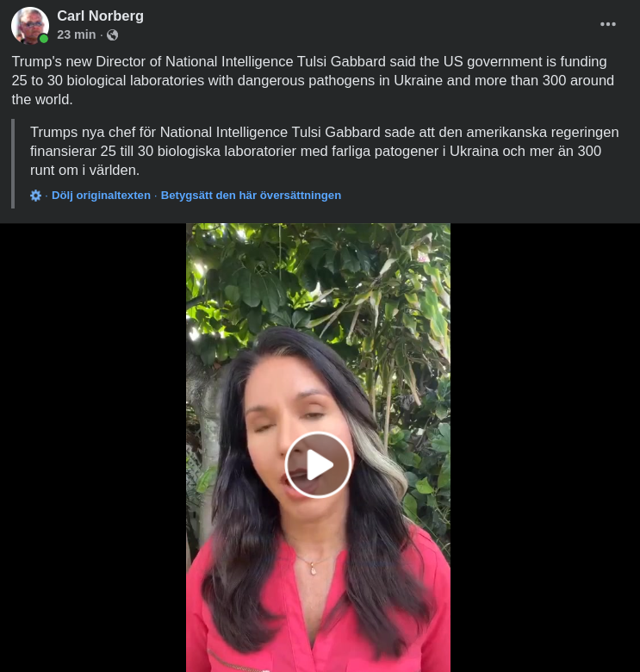Click the green online status dot
The image size is (640, 672).
[44, 39]
